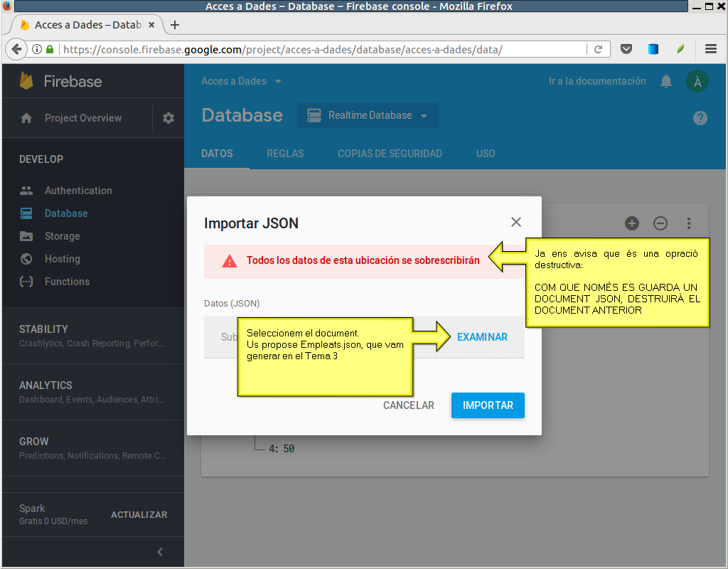The height and width of the screenshot is (569, 728).
Task: Reload the page in Firefox
Action: point(598,49)
